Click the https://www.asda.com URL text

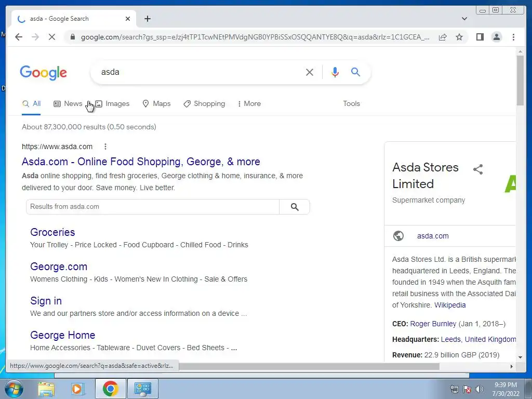point(57,147)
